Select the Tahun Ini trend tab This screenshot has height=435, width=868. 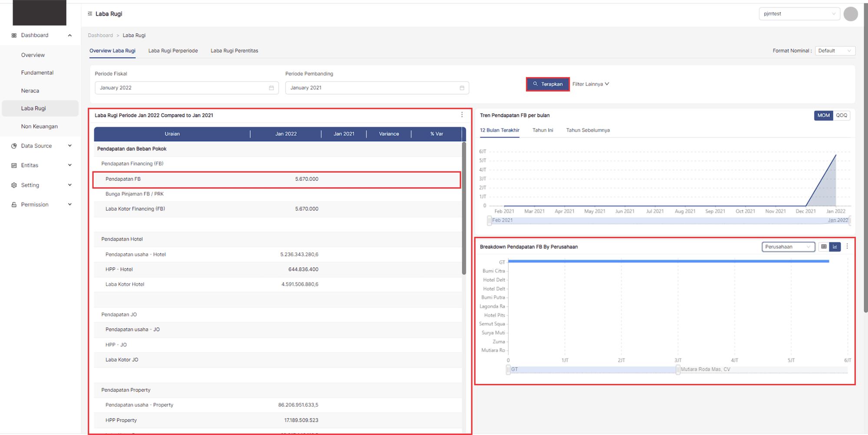click(x=542, y=130)
